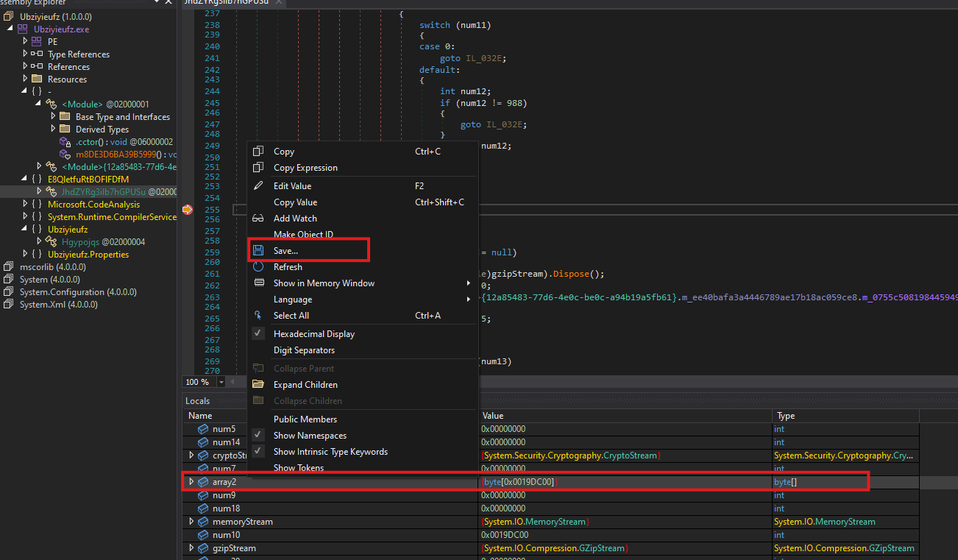
Task: Toggle Show Namespaces option
Action: (310, 436)
